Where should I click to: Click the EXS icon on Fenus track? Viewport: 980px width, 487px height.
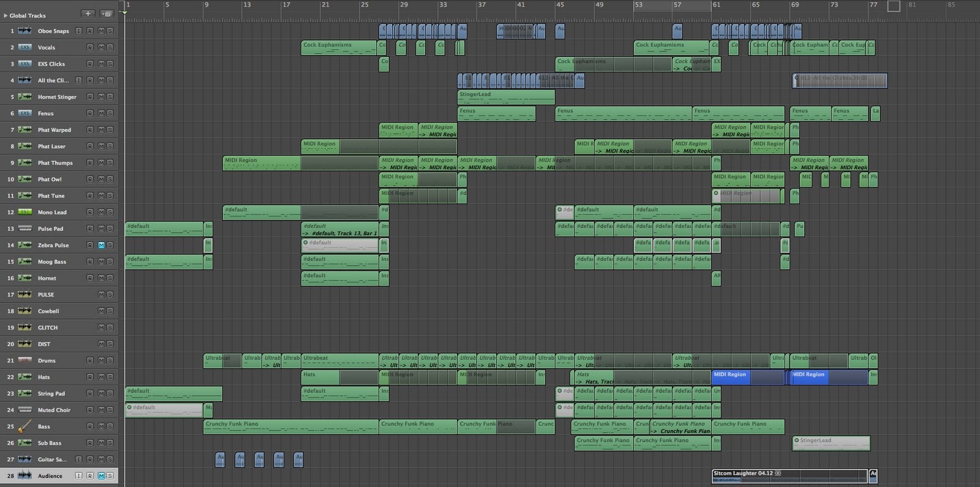click(24, 113)
